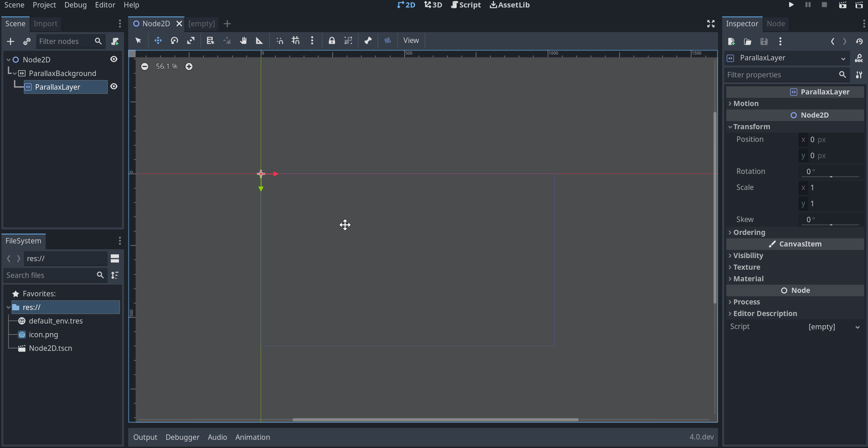
Task: Add a new child node in Scene panel
Action: click(10, 41)
